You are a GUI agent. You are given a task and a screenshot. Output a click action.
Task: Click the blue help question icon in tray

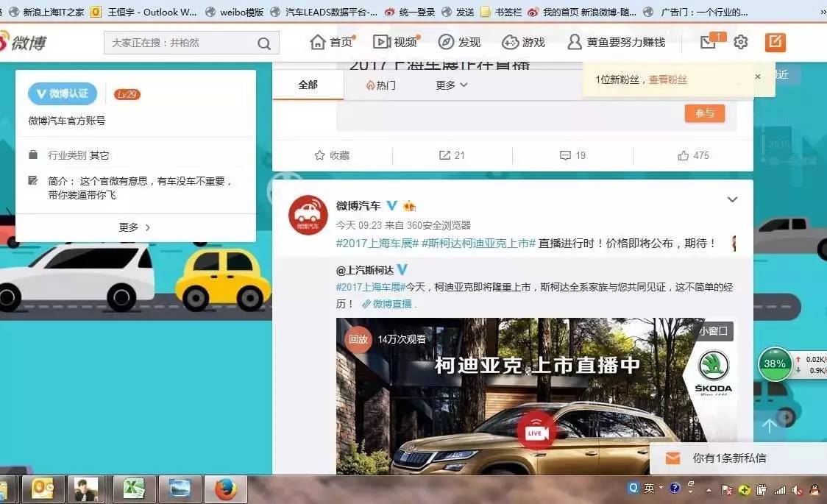pos(675,489)
